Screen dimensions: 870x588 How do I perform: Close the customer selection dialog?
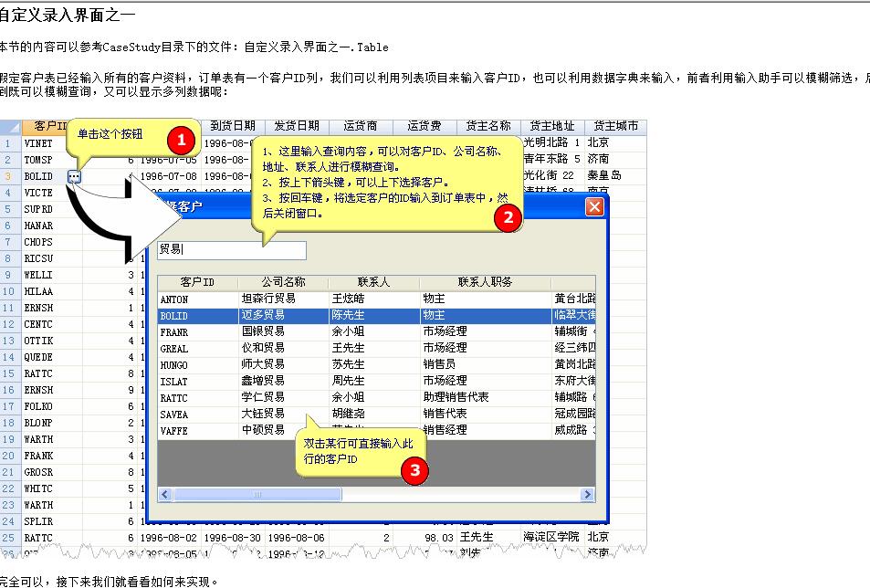[x=594, y=207]
